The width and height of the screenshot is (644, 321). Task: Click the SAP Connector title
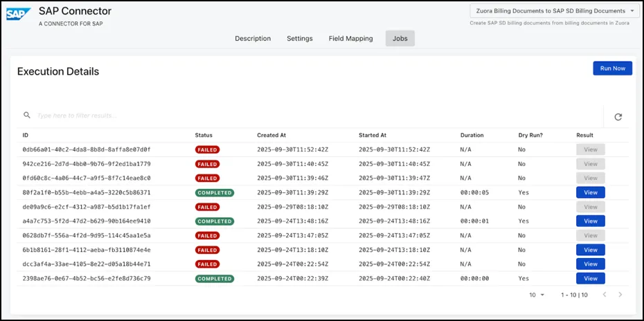75,11
